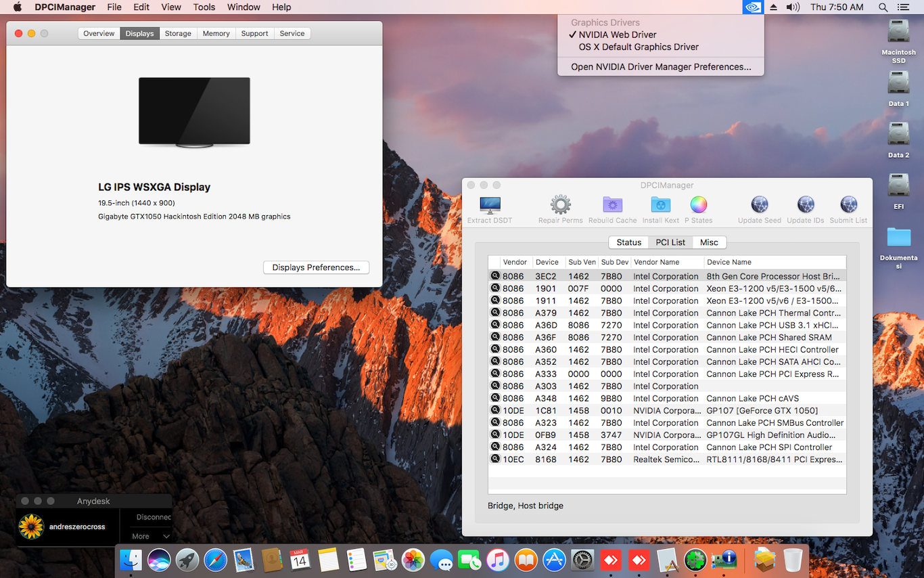Viewport: 924px width, 578px height.
Task: Open the File menu
Action: point(114,7)
